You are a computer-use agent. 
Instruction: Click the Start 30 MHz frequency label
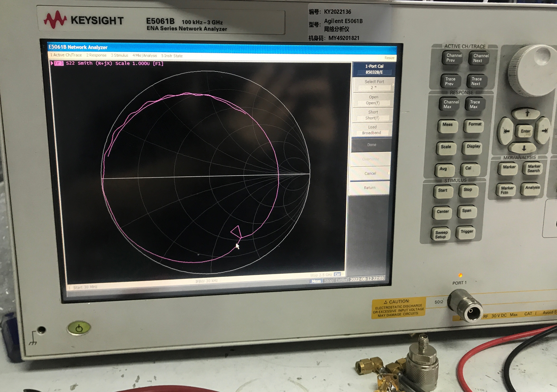[x=85, y=287]
